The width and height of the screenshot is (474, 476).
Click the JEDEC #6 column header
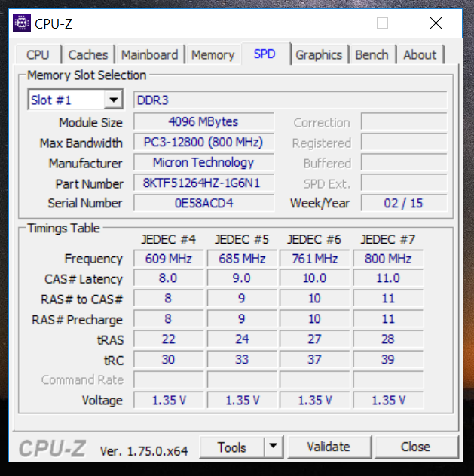[x=314, y=240]
